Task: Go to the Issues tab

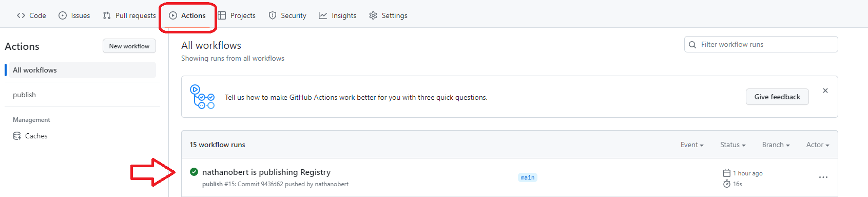Action: tap(74, 15)
